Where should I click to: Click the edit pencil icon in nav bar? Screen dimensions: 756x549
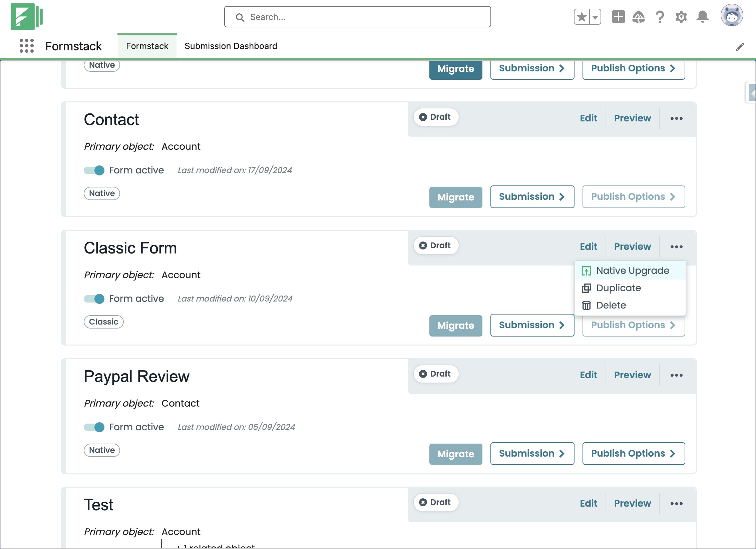740,47
